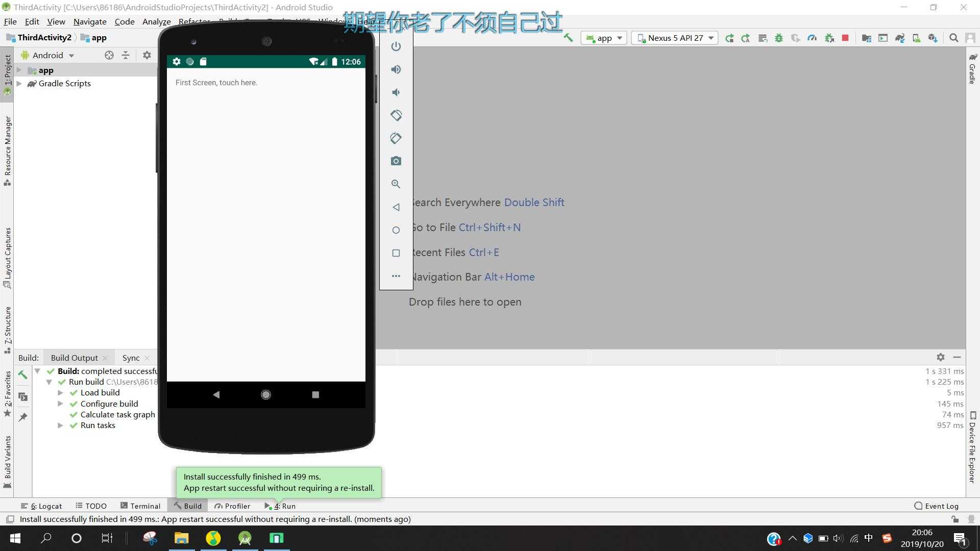The height and width of the screenshot is (551, 980).
Task: Open the app run configuration dropdown
Action: pyautogui.click(x=604, y=38)
